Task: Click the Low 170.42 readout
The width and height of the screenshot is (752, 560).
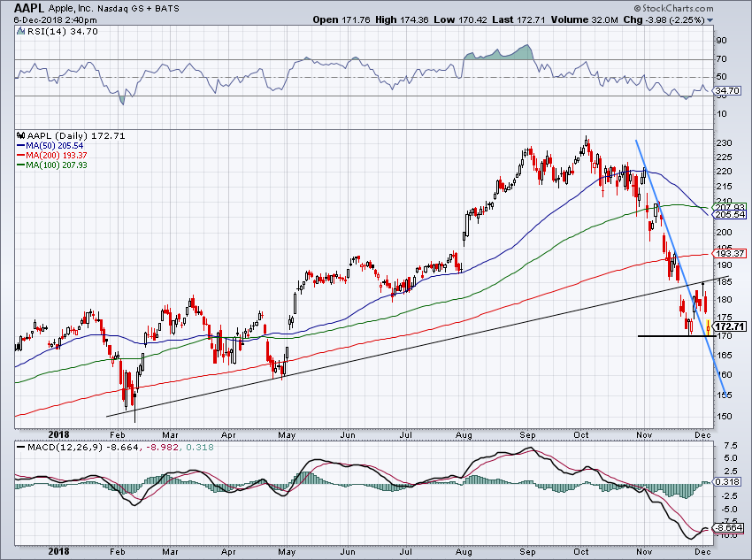Action: tap(460, 19)
